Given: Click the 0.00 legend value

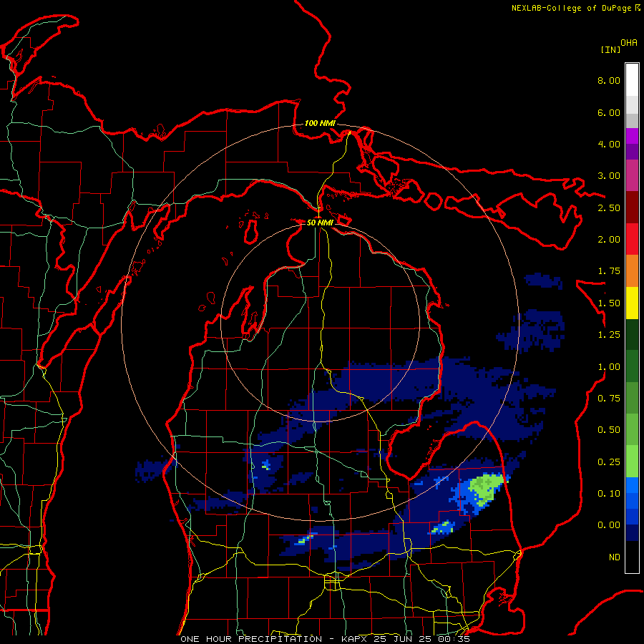Looking at the screenshot, I should coord(609,525).
